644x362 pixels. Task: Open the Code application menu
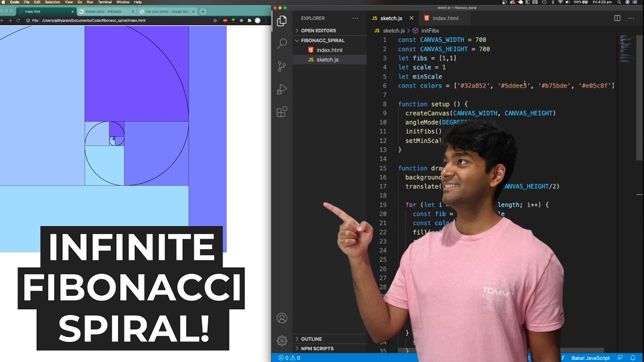pyautogui.click(x=15, y=2)
